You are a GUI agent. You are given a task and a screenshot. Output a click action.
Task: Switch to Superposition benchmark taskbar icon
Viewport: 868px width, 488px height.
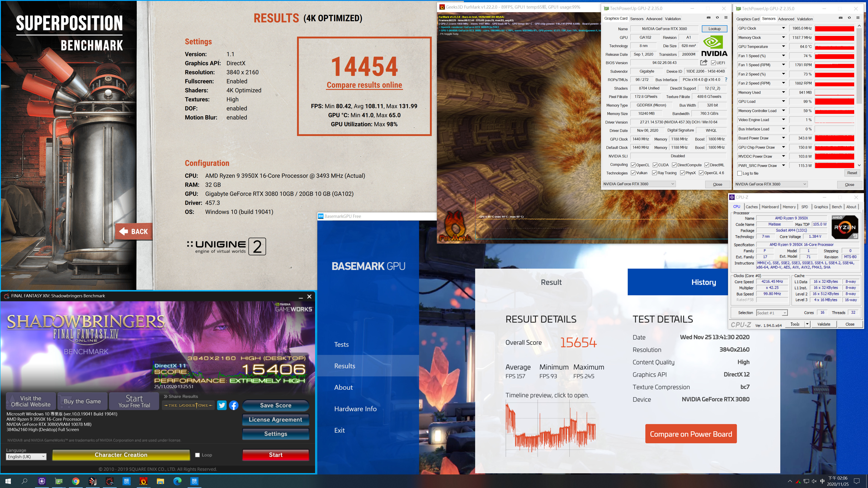[93, 481]
